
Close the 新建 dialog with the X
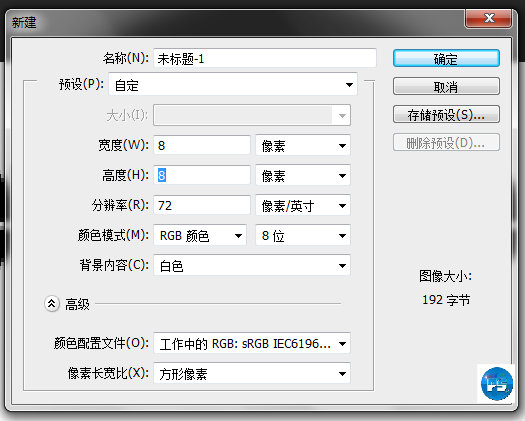click(x=489, y=18)
